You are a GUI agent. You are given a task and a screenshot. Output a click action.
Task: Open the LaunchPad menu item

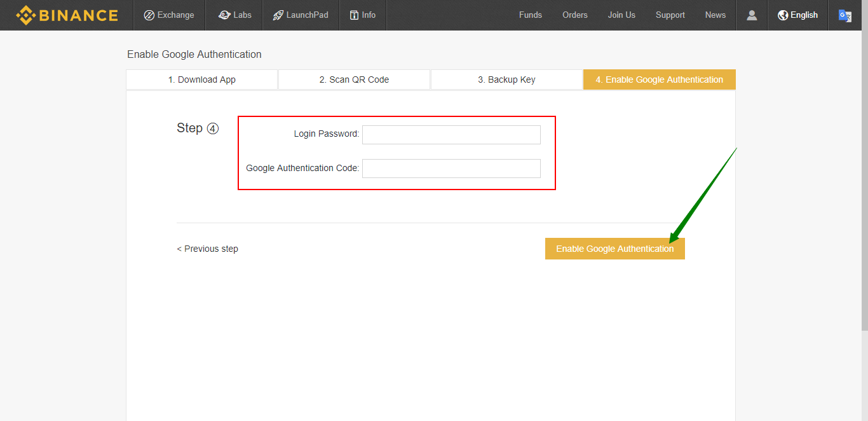(x=301, y=15)
